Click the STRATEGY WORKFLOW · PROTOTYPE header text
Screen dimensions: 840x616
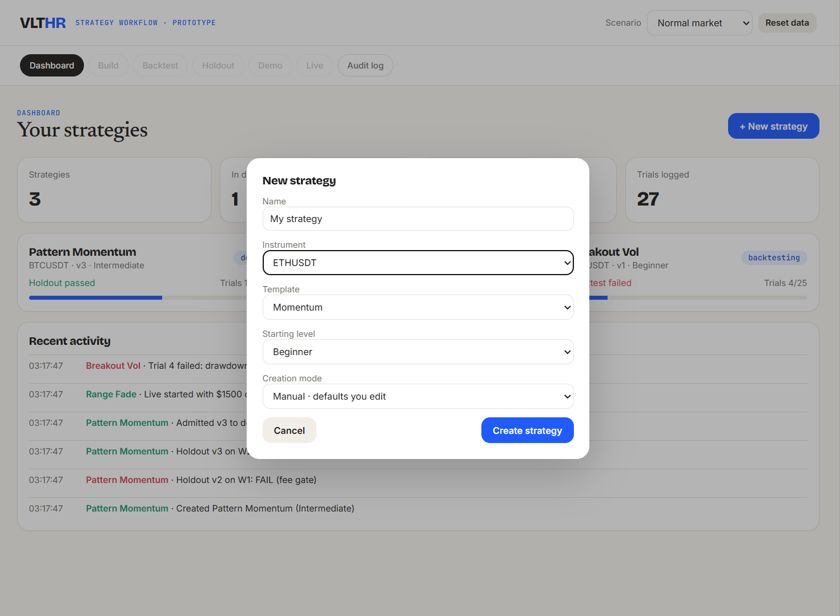[146, 23]
